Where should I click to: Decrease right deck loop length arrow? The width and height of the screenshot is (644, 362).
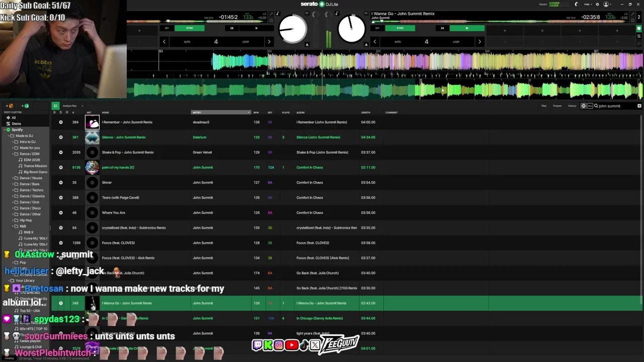[375, 42]
